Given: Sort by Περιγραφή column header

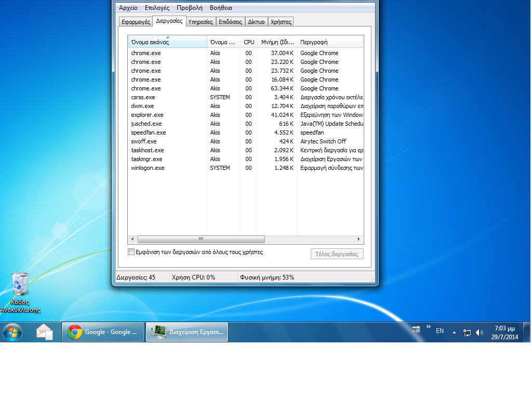Looking at the screenshot, I should (330, 42).
